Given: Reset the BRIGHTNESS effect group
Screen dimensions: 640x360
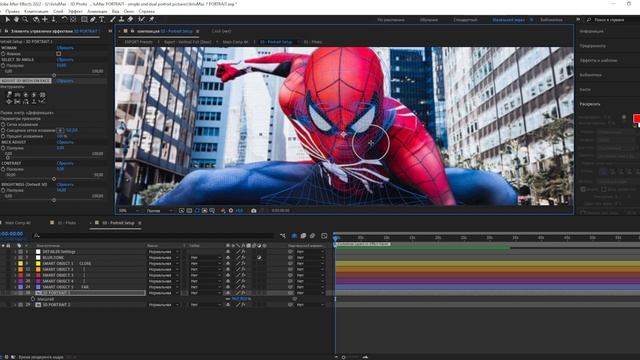Looking at the screenshot, I should pyautogui.click(x=65, y=184).
